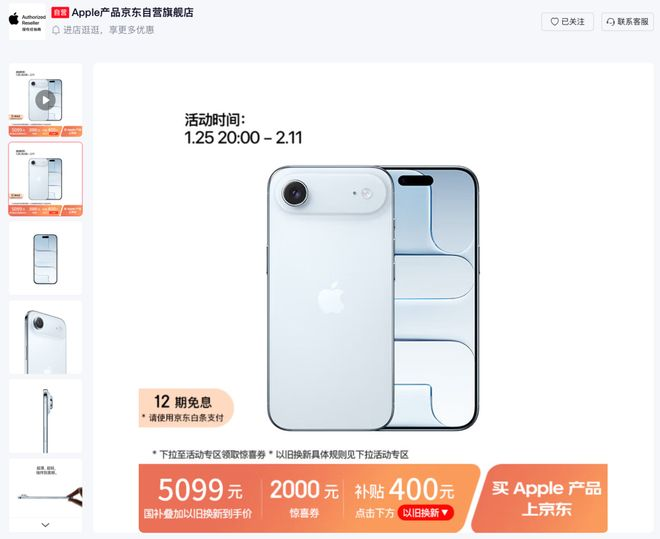Expand the 以旧换新 red dropdown pill
660x539 pixels.
coord(426,512)
